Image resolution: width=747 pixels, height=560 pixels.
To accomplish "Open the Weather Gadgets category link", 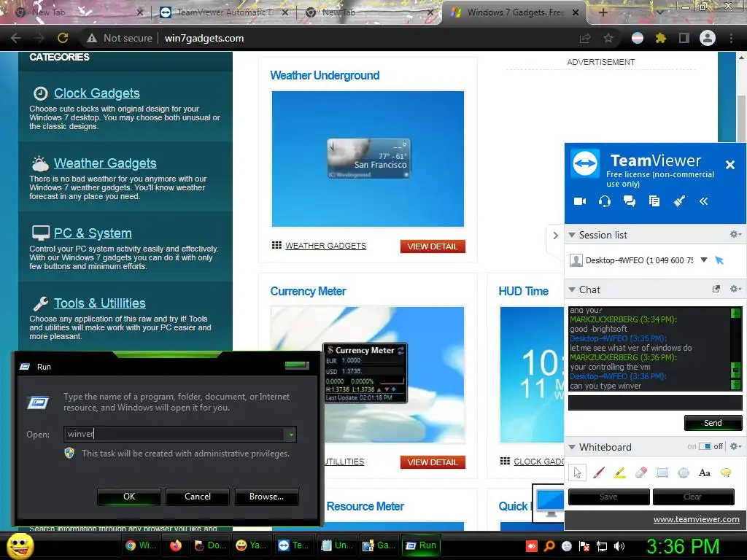I will (105, 163).
